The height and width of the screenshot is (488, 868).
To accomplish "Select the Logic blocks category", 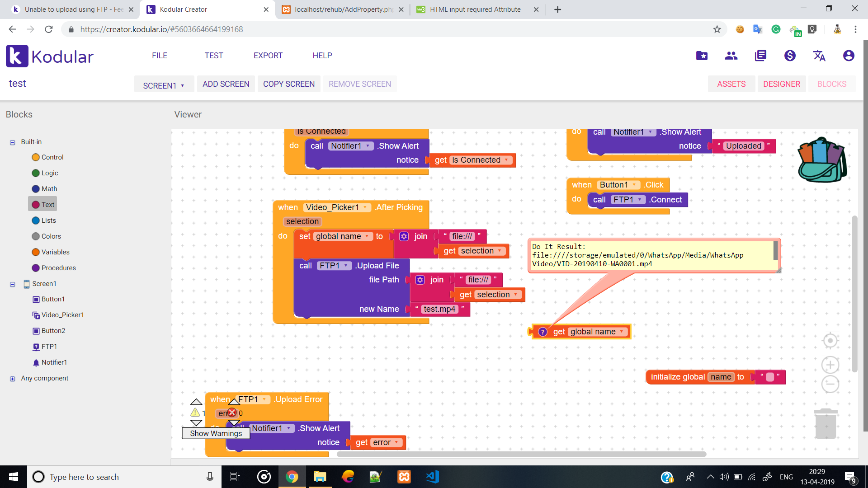I will [45, 173].
